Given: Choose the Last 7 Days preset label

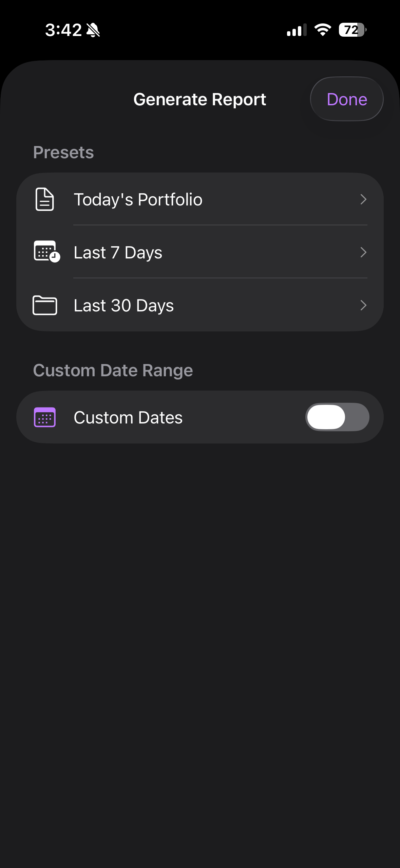Looking at the screenshot, I should coord(118,253).
